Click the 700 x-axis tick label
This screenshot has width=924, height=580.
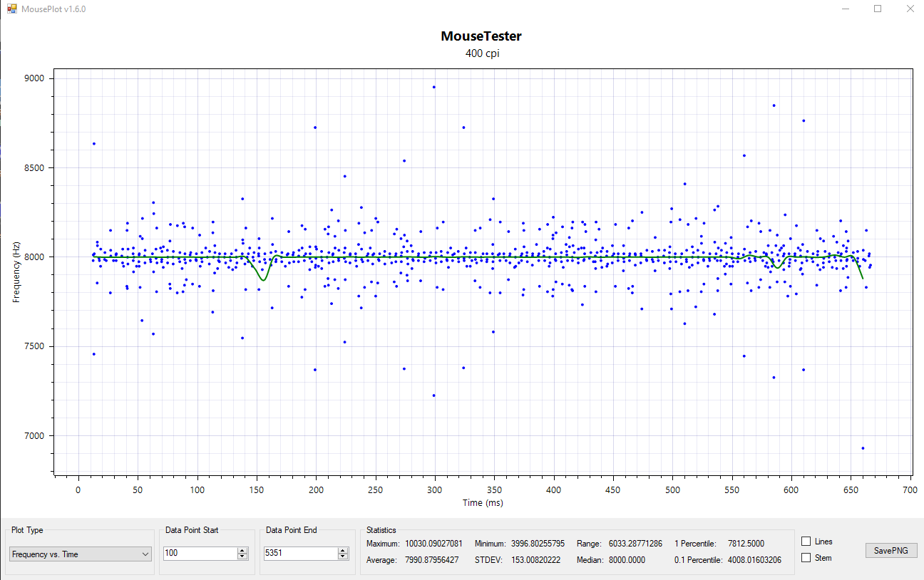coord(910,490)
